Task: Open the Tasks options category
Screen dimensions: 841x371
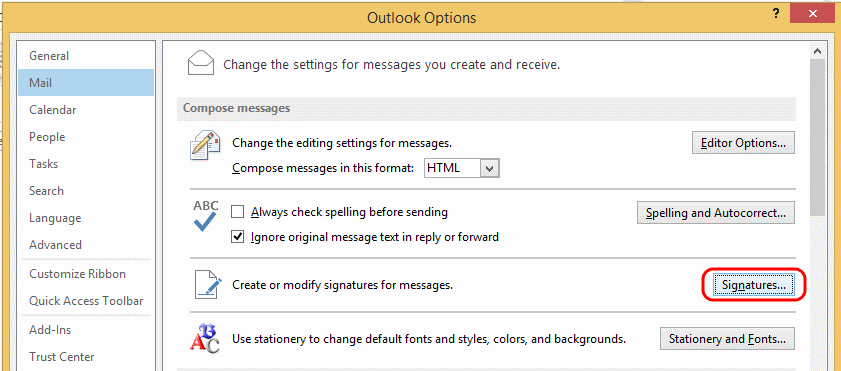Action: coord(86,164)
